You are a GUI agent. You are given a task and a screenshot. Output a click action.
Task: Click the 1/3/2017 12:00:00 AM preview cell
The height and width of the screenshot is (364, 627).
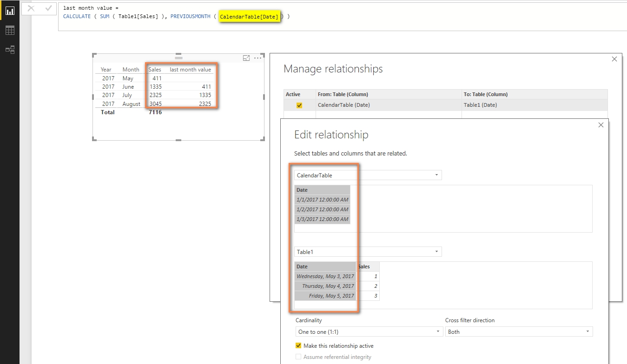click(x=322, y=219)
